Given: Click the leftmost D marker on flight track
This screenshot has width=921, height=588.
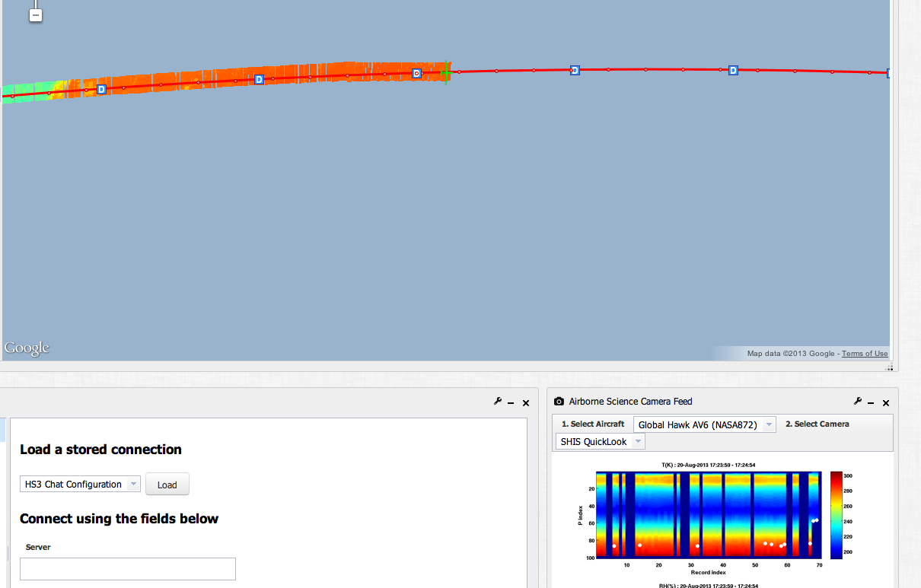Looking at the screenshot, I should 101,89.
